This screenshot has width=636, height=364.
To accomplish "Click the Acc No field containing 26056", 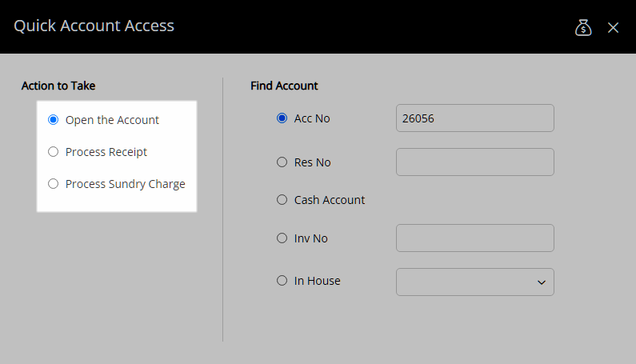I will pyautogui.click(x=475, y=118).
